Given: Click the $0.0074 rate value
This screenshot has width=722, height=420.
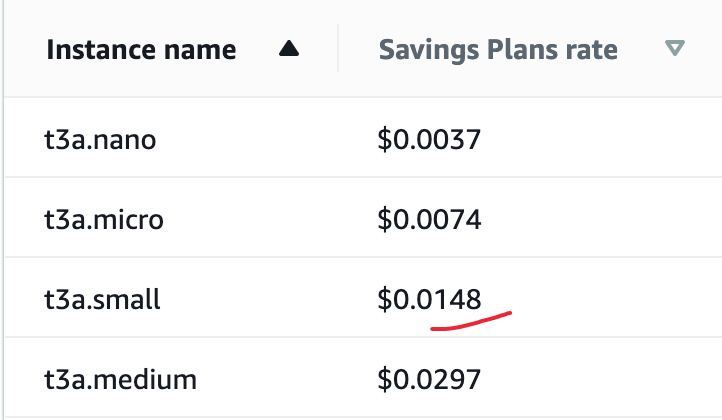Looking at the screenshot, I should click(429, 220).
